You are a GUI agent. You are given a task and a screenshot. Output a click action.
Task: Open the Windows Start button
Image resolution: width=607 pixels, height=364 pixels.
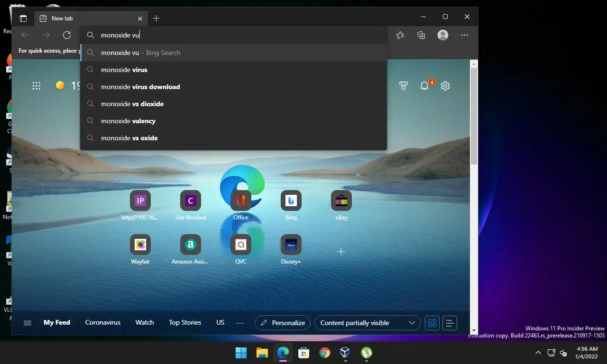(241, 353)
